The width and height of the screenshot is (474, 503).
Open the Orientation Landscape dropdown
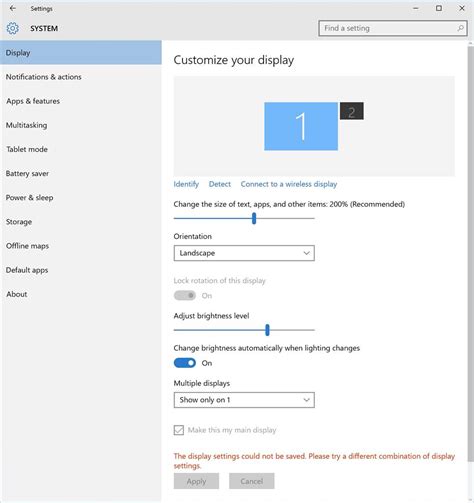pos(244,253)
